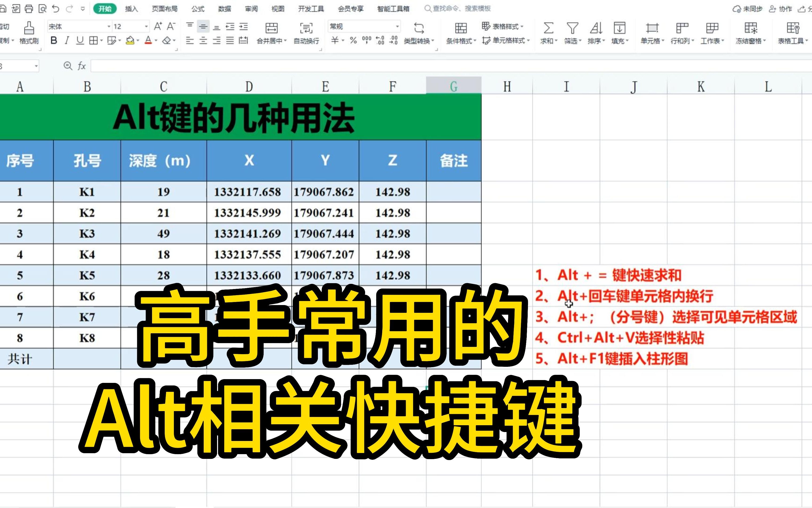Click the formula bar input
Image resolution: width=812 pixels, height=508 pixels.
click(451, 66)
